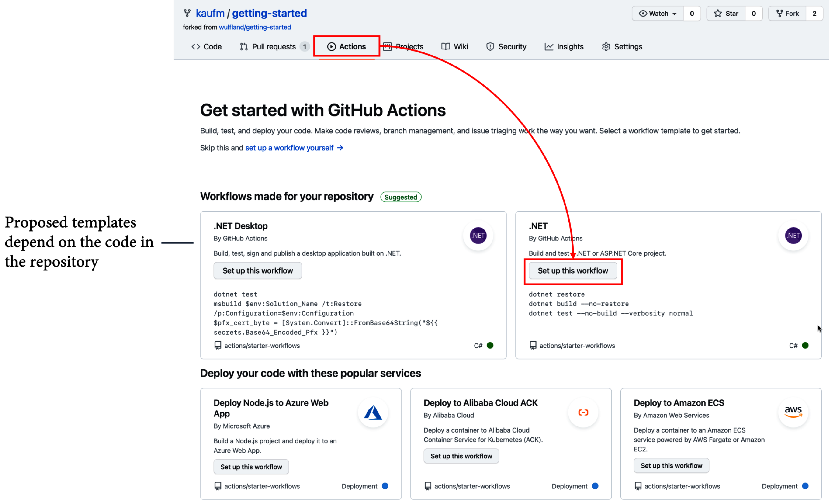Set up Deploy to Alibaba Cloud ACK workflow
Viewport: 829px width, 504px height.
click(x=461, y=456)
